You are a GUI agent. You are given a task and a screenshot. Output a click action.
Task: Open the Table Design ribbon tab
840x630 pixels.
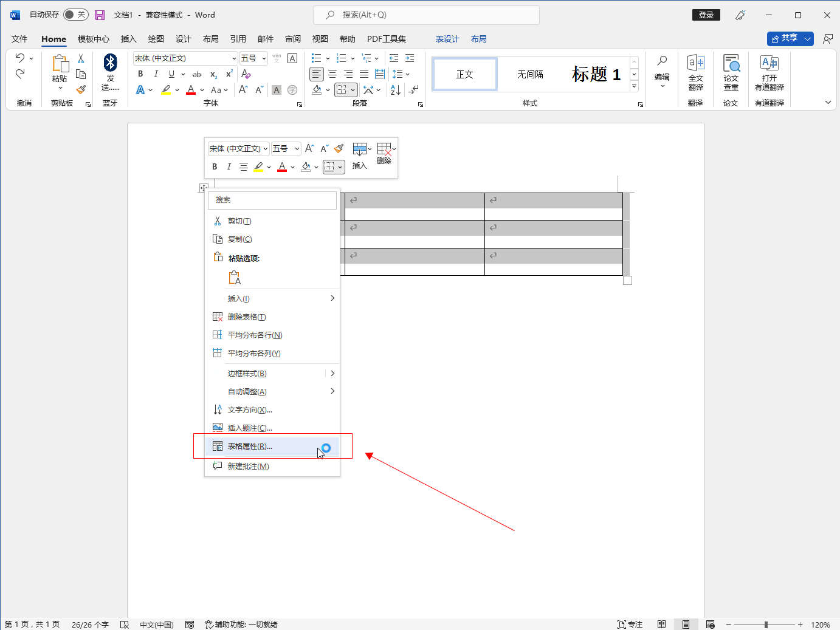point(447,39)
